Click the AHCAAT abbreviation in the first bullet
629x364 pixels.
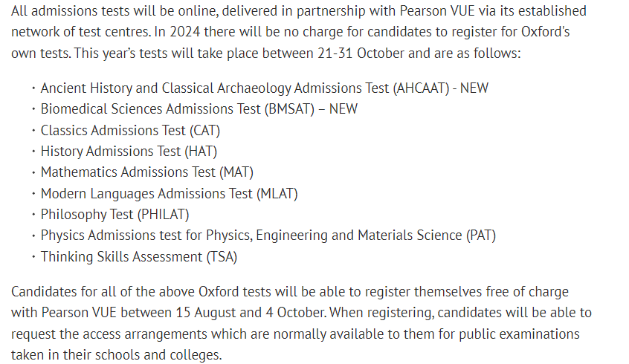pos(421,88)
